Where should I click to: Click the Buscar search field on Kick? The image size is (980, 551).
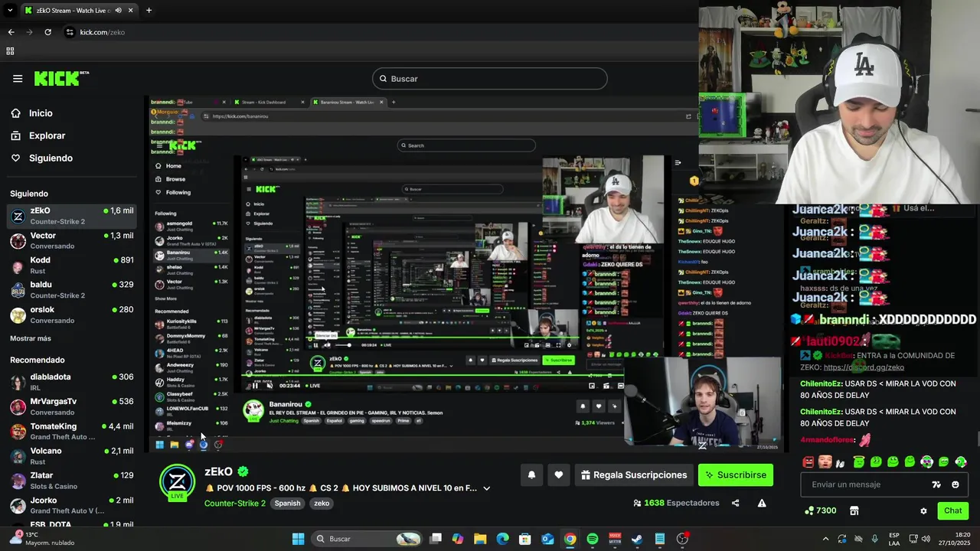pos(490,79)
